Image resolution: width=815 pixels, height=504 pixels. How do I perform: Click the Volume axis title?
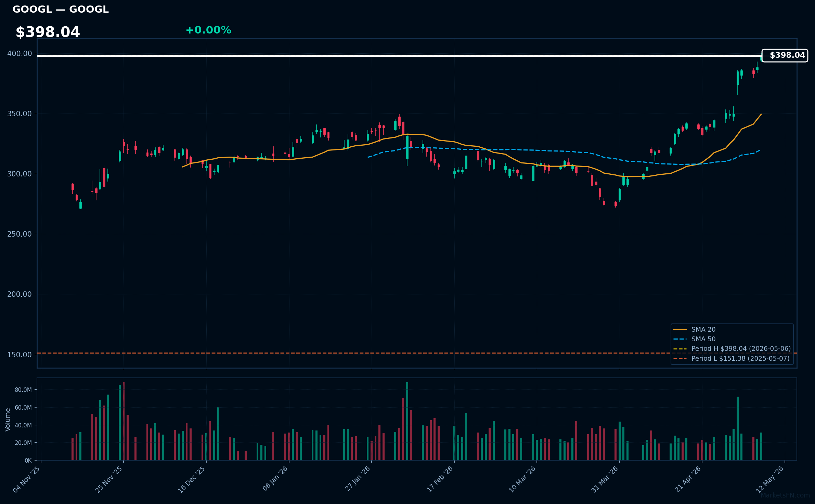[x=8, y=420]
